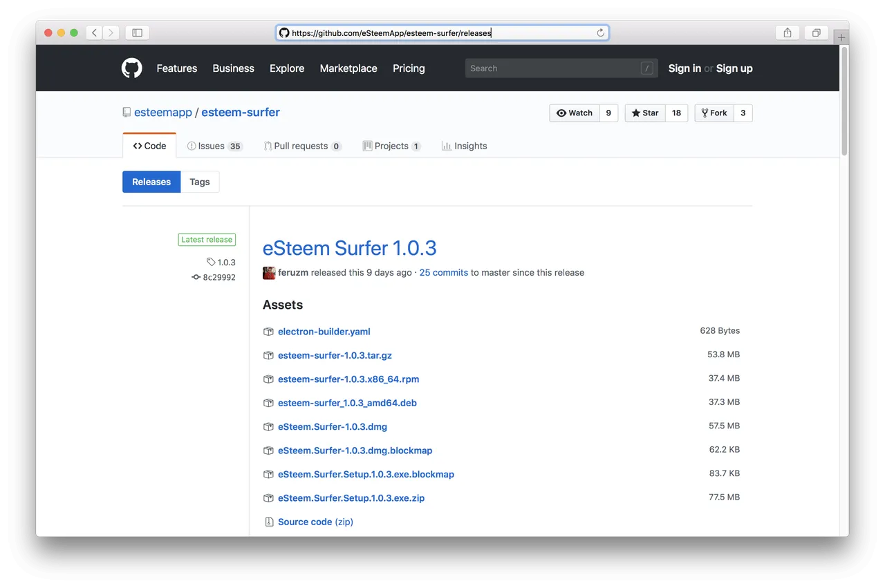Download esteem-surfer-1.0.3.tar.gz
The height and width of the screenshot is (588, 885).
[335, 355]
